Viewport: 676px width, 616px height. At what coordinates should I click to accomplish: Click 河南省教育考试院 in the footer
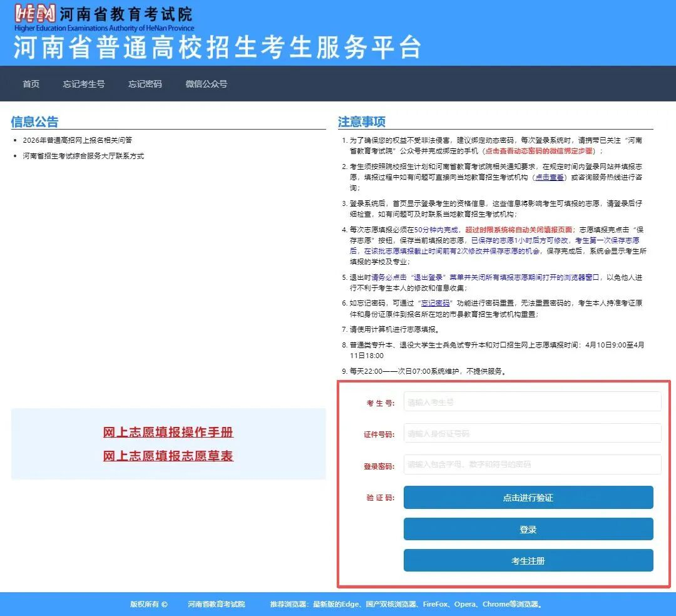(216, 605)
